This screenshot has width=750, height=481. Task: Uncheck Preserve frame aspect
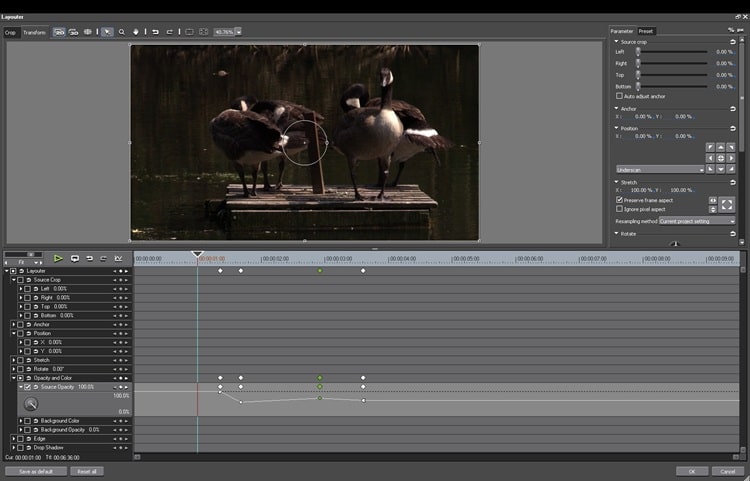coord(619,200)
